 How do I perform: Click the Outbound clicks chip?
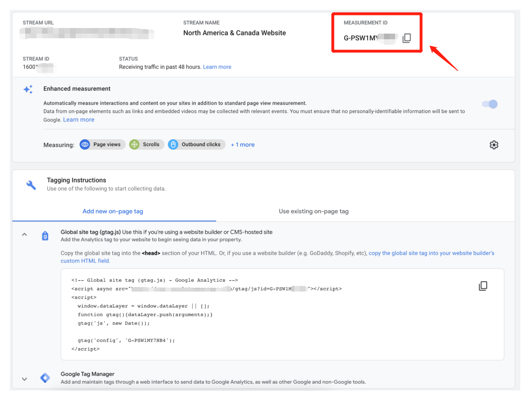pos(196,145)
